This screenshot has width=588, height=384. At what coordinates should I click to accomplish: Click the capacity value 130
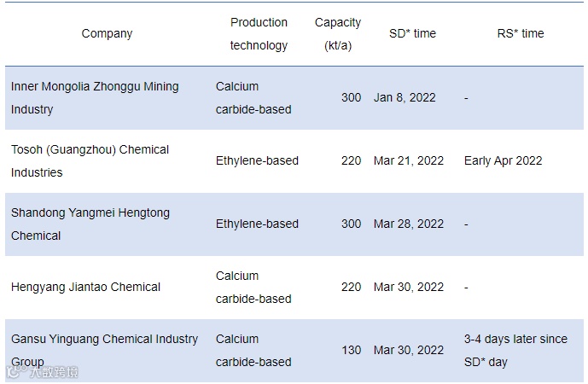pos(351,351)
